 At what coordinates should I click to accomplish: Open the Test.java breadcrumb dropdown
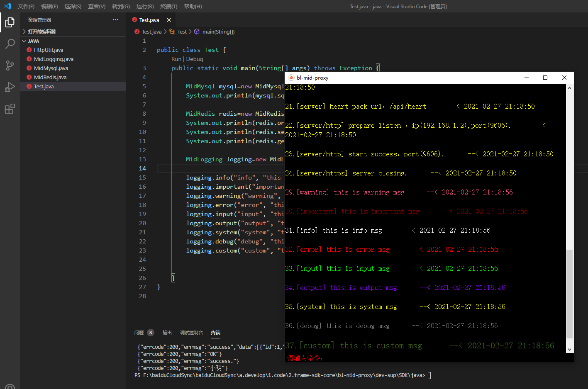[151, 32]
